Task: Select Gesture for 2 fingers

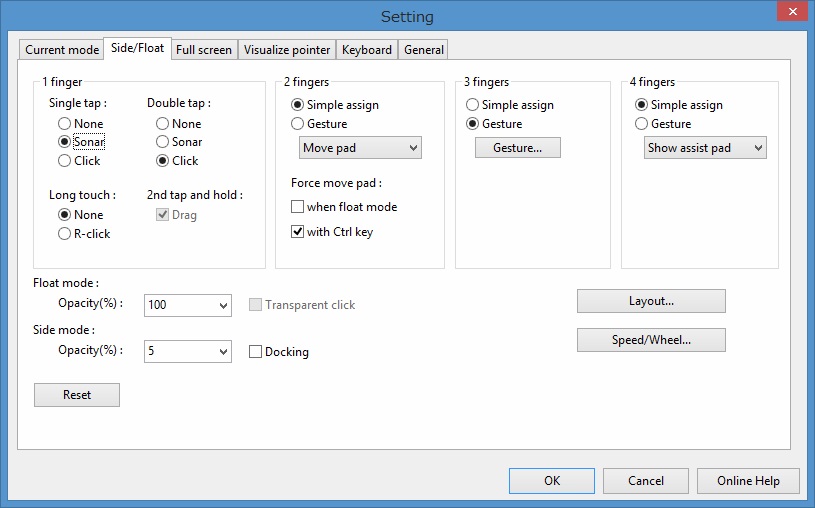Action: tap(298, 124)
